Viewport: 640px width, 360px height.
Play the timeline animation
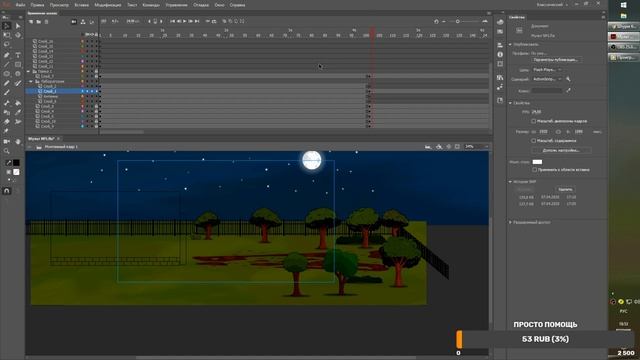click(184, 21)
